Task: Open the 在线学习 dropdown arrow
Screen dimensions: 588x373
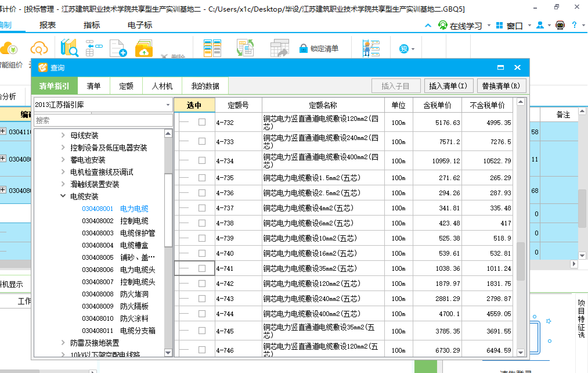Action: coord(489,26)
